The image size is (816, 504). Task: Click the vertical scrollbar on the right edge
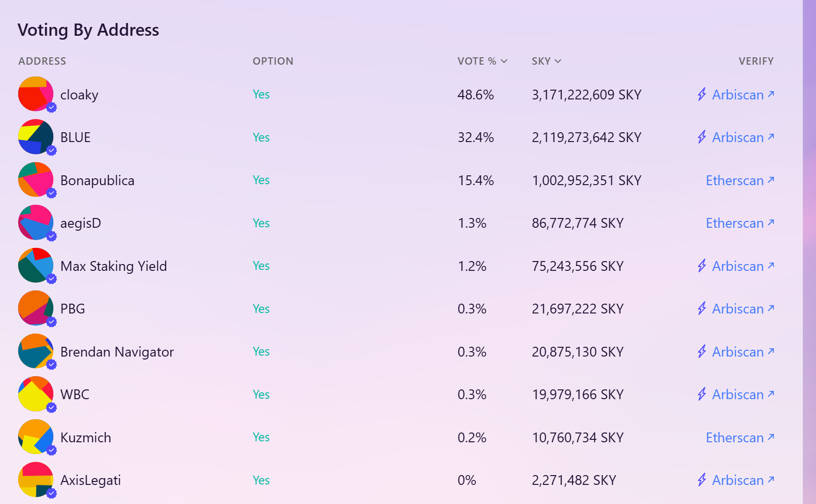point(809,252)
